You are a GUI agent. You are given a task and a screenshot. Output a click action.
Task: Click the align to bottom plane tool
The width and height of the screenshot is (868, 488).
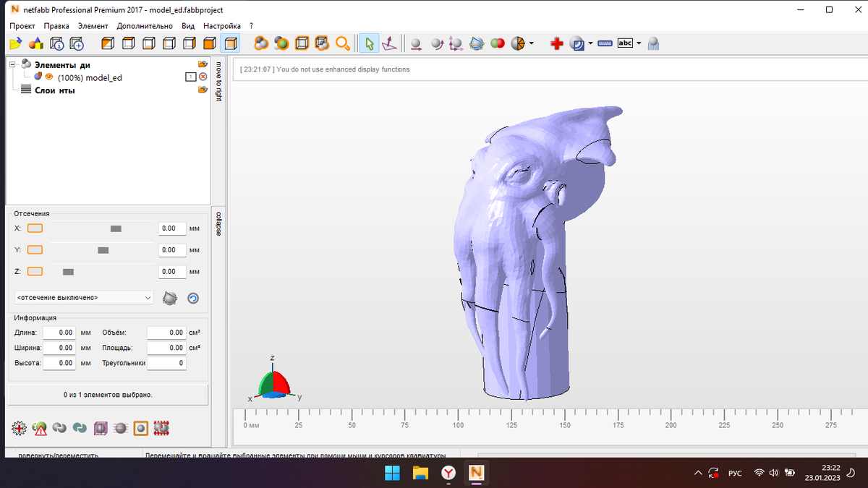[390, 44]
